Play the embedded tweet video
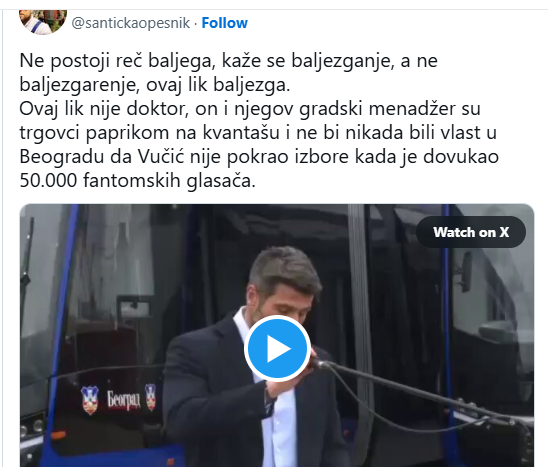 click(277, 348)
